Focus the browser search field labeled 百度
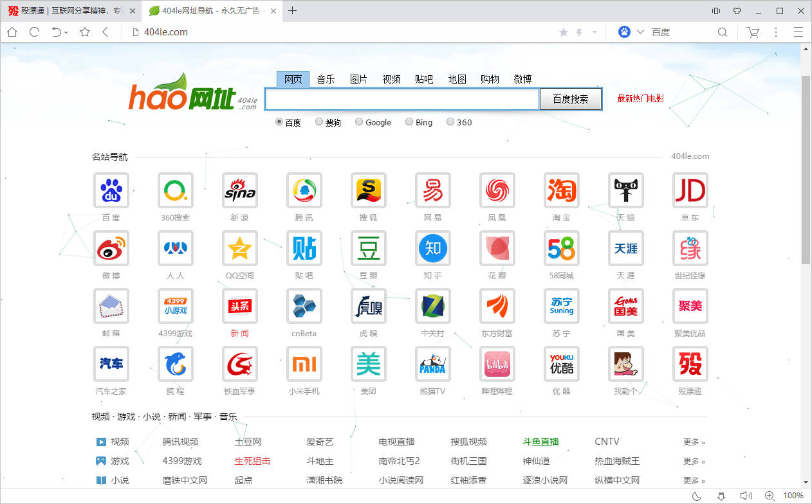This screenshot has width=812, height=504. click(681, 32)
